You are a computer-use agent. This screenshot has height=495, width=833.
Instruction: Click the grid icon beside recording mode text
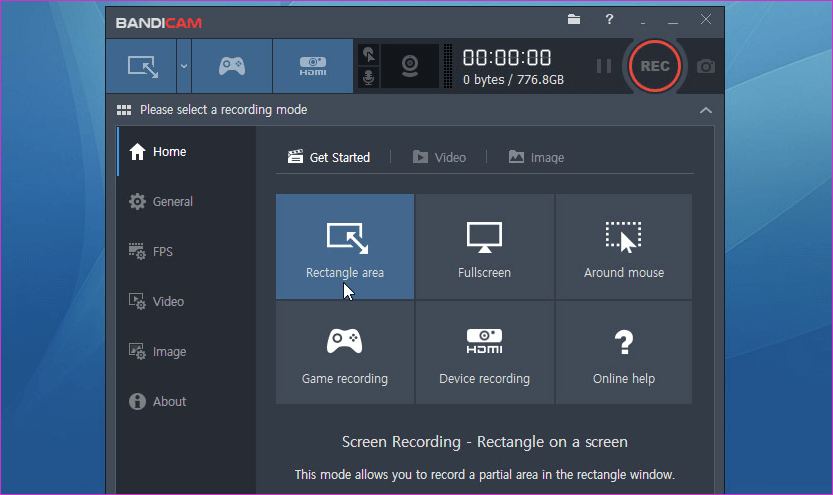pos(124,110)
